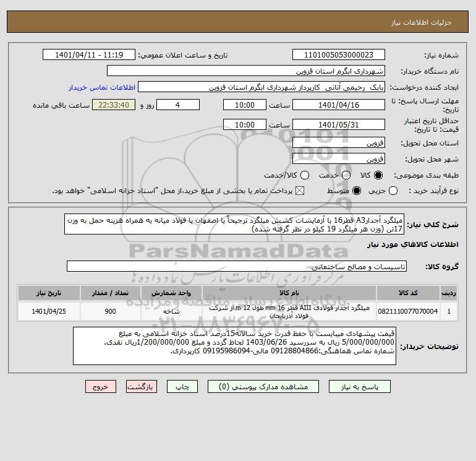This screenshot has height=461, width=476.
Task: Open اطلاعات تماس خریدار link
Action: point(102,87)
